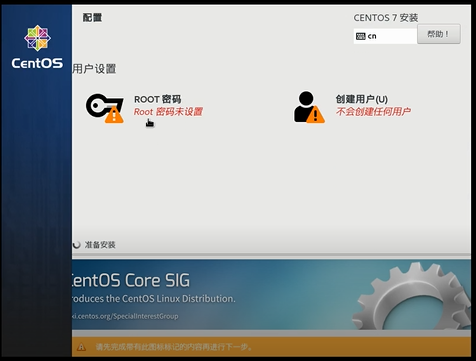Click the warning icon in orange bar
This screenshot has height=361, width=476.
pos(81,347)
